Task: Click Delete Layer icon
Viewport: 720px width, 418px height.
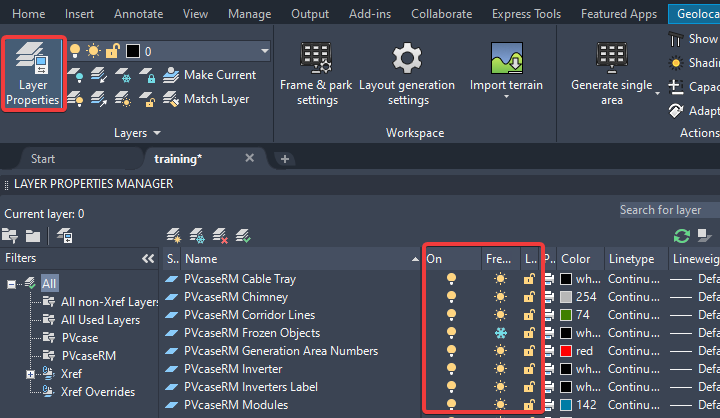Action: (220, 236)
